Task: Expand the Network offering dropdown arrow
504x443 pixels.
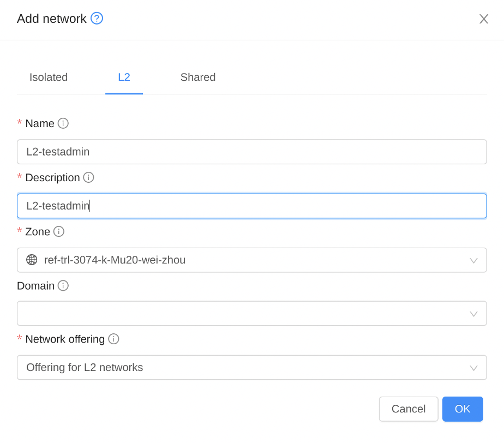Action: pos(473,368)
